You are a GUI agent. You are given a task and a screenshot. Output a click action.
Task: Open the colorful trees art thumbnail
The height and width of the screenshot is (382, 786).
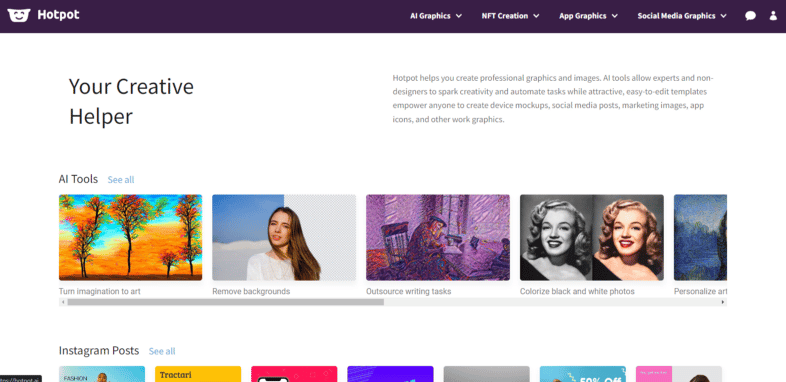(x=130, y=238)
